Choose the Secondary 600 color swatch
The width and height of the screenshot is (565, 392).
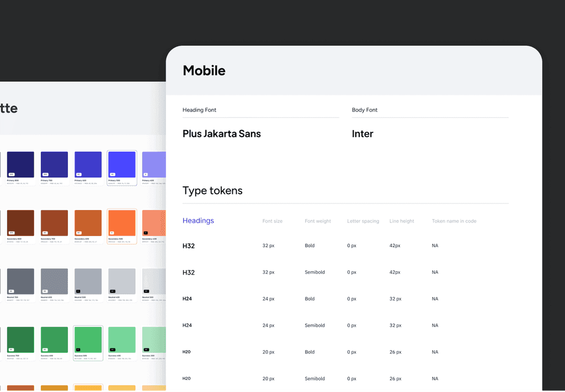coord(88,223)
